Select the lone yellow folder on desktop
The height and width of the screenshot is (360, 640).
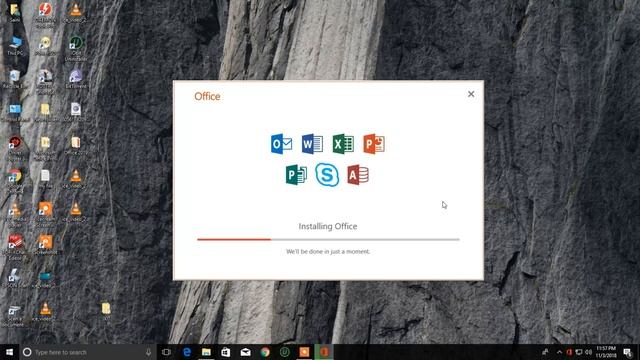106,311
